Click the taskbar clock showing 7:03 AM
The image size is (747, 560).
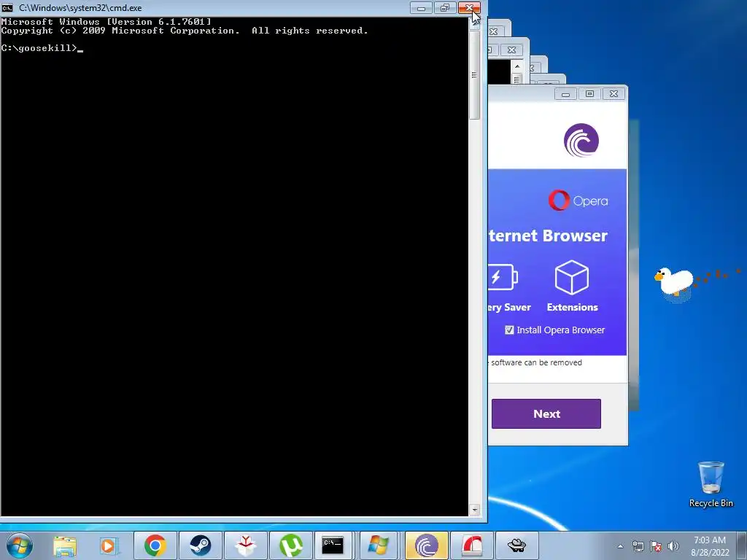(710, 540)
